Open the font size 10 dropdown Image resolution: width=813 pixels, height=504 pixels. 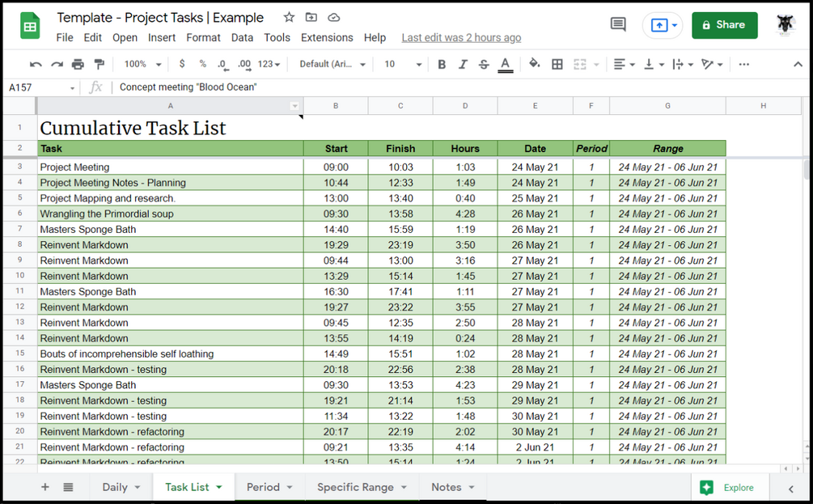pos(403,64)
